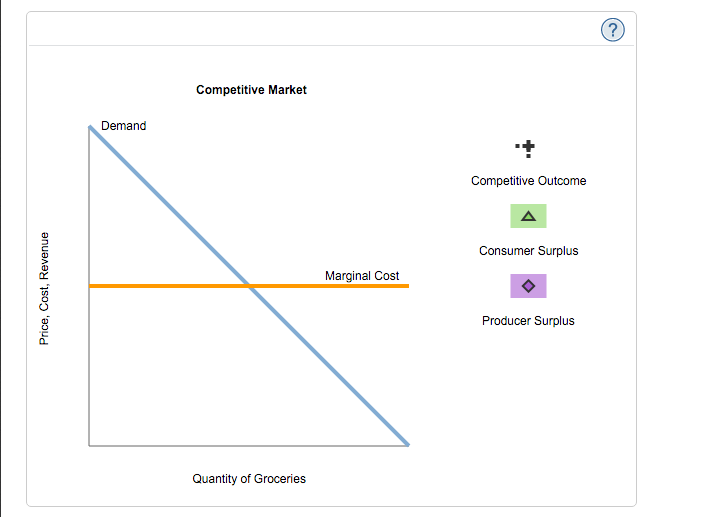Click on the blue Demand curve line
The height and width of the screenshot is (517, 703).
[x=170, y=206]
